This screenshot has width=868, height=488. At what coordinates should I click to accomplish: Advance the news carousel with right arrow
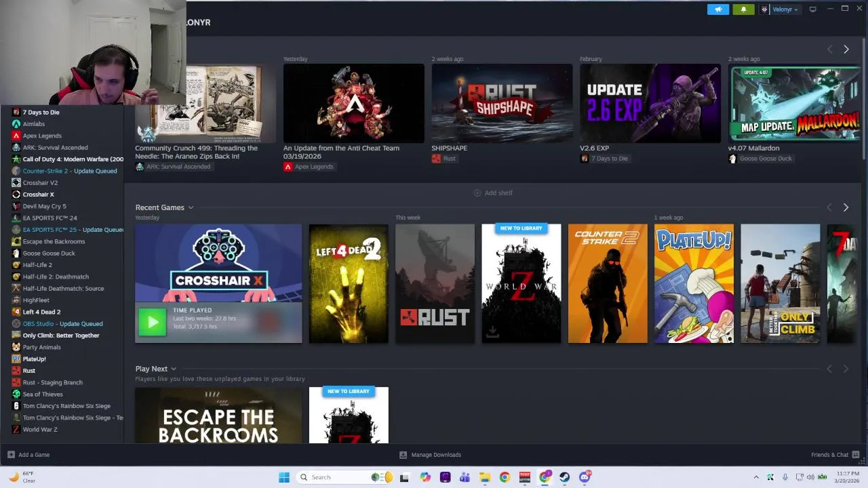click(846, 49)
